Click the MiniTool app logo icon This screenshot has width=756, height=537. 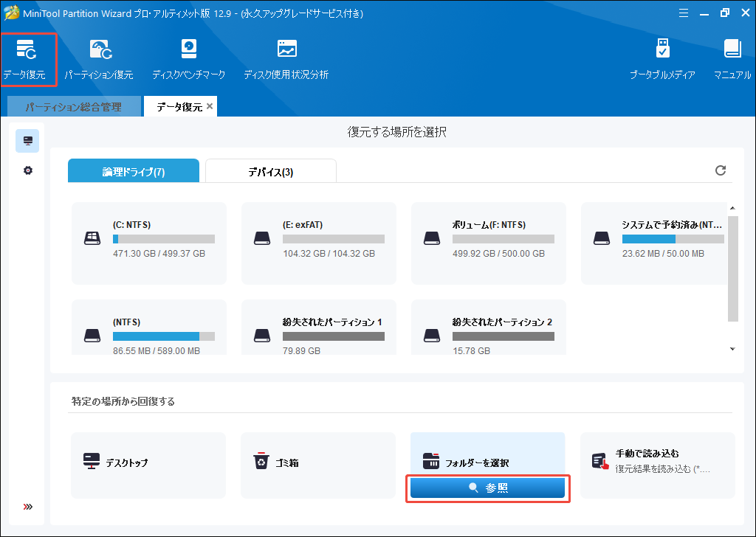12,13
